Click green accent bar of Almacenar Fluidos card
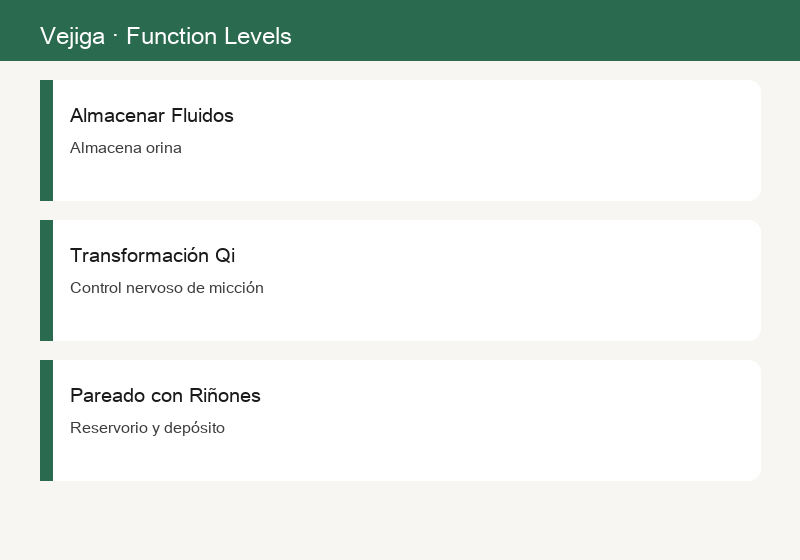 click(x=46, y=140)
